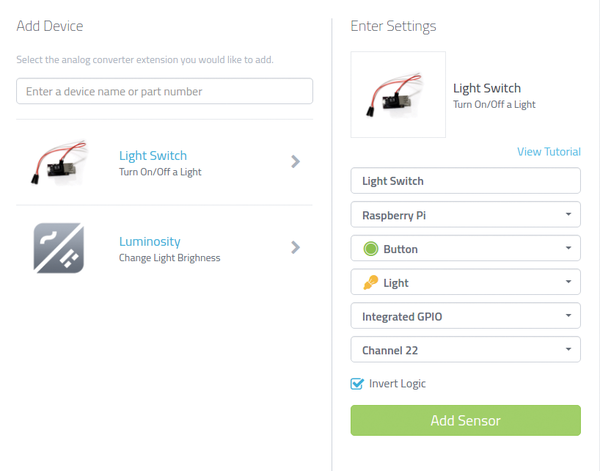The height and width of the screenshot is (471, 600).
Task: Expand the Integrated GPIO dropdown
Action: coord(465,316)
